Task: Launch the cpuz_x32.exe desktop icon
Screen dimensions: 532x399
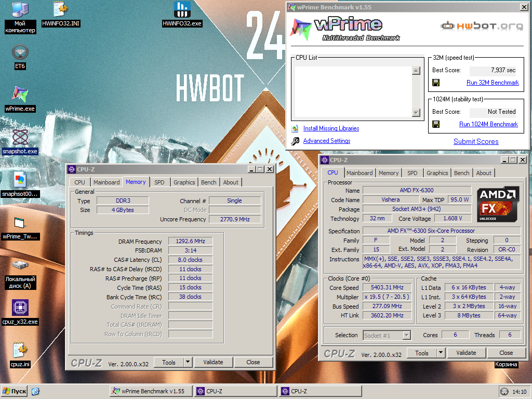Action: coord(20,312)
